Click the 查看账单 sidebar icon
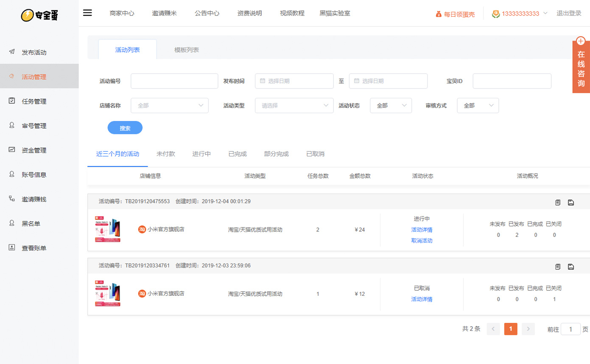This screenshot has width=590, height=364. pos(12,247)
